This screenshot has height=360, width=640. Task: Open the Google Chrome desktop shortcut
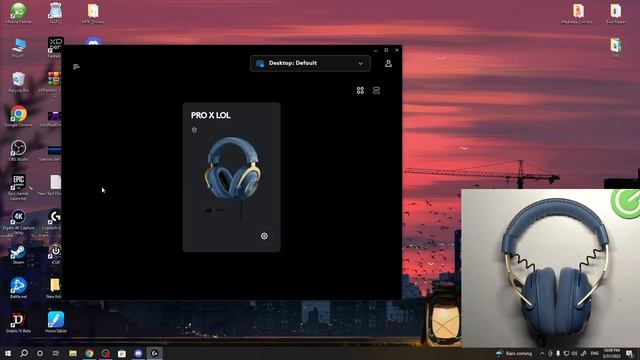point(18,116)
